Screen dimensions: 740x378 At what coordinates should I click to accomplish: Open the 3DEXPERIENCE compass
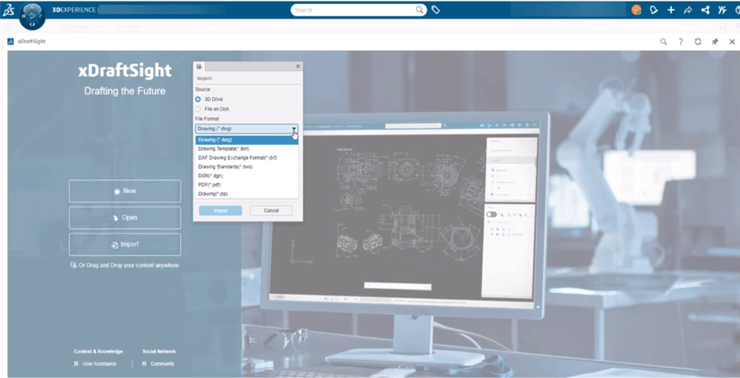coord(33,16)
